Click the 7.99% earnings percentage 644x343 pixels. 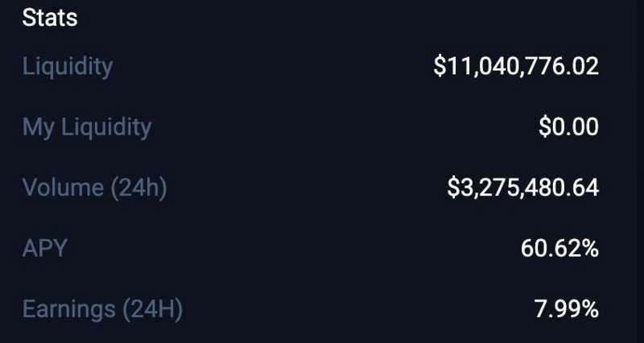tap(567, 309)
